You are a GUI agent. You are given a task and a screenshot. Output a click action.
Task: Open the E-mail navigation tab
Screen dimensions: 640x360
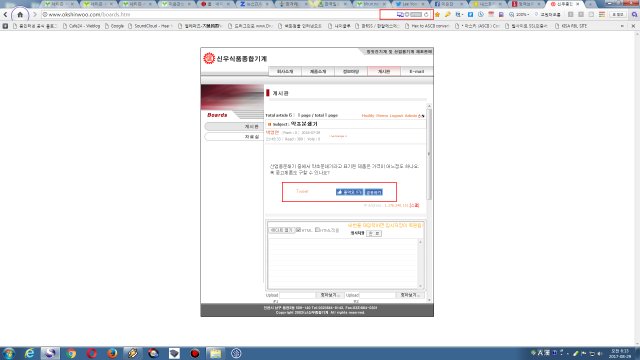click(416, 71)
